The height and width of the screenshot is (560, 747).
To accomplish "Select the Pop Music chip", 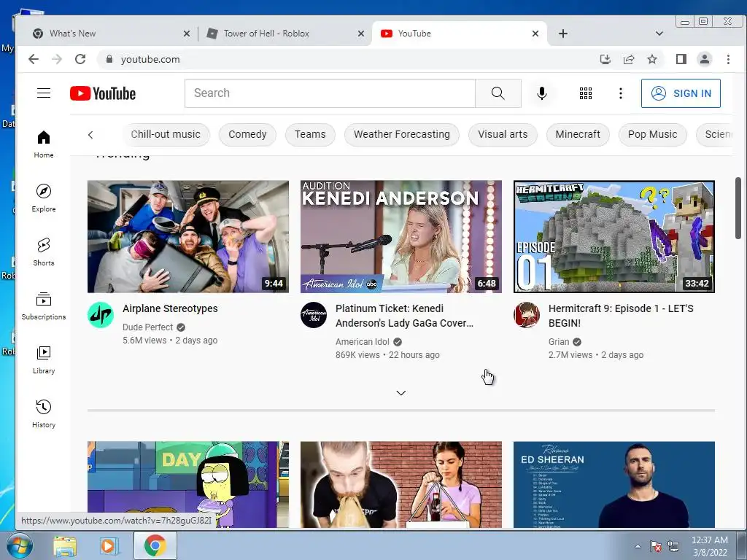I will pyautogui.click(x=652, y=134).
